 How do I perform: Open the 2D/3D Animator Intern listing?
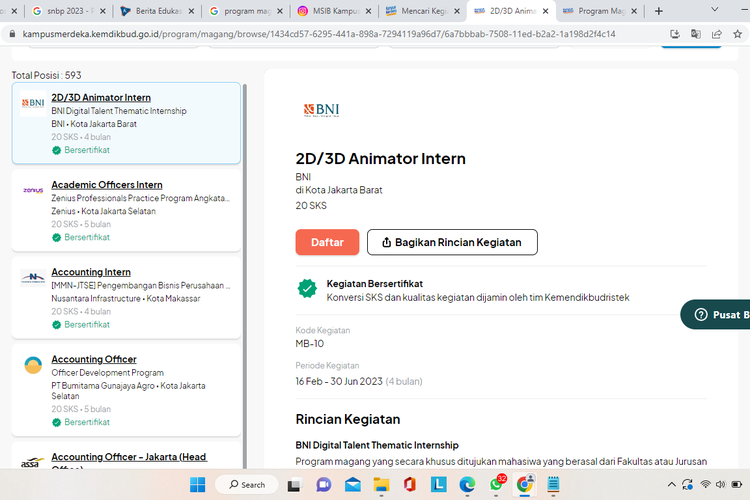[101, 98]
